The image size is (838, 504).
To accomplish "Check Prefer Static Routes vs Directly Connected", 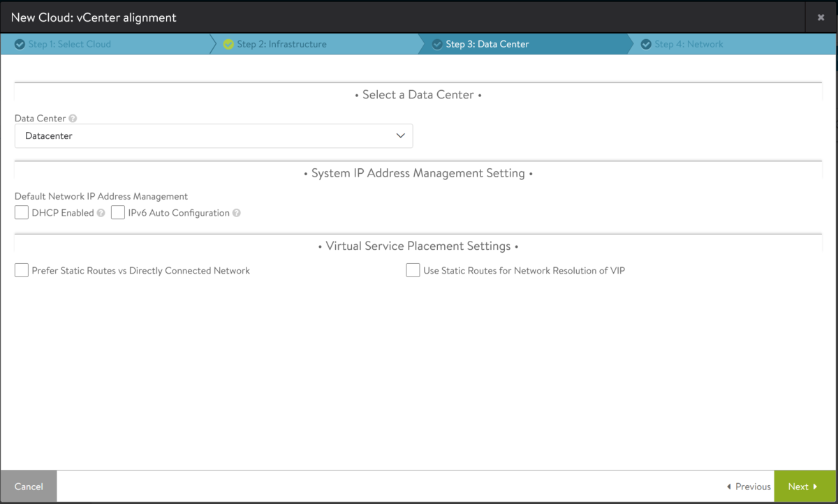I will 22,270.
